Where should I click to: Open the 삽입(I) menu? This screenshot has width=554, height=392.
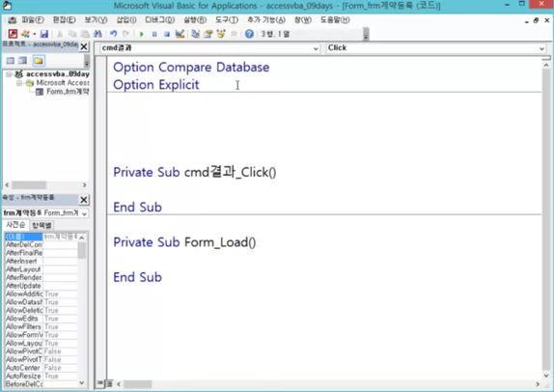[126, 20]
